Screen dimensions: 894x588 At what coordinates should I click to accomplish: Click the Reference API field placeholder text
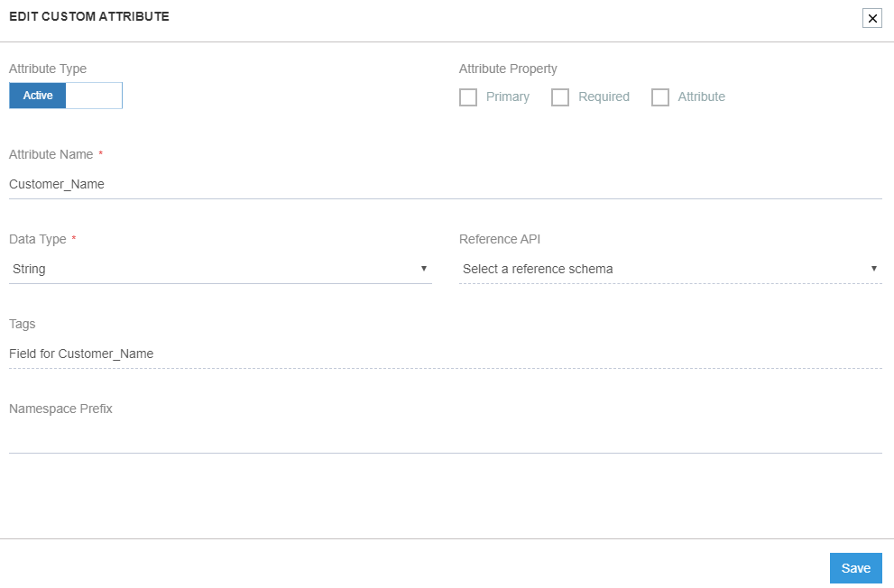[x=537, y=268]
